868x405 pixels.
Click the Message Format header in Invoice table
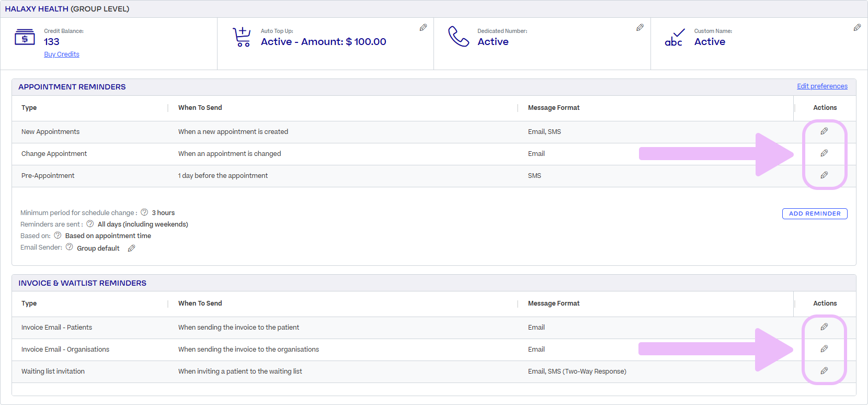coord(554,303)
